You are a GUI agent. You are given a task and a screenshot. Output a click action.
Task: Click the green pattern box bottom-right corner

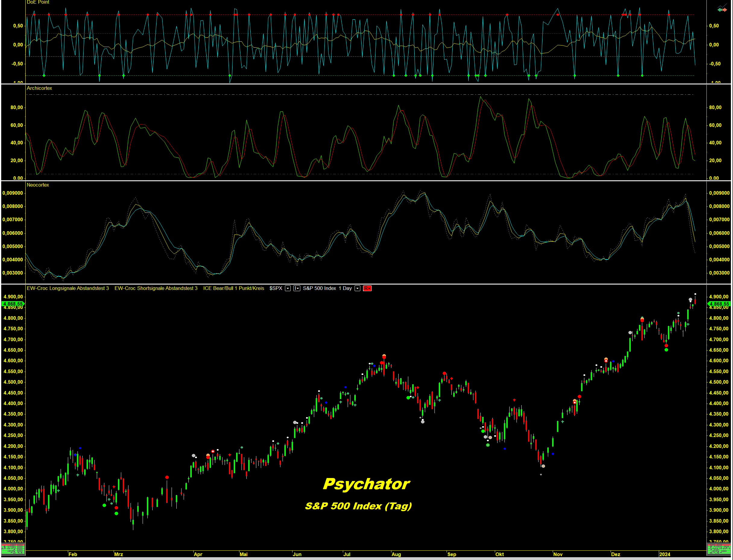point(719,549)
